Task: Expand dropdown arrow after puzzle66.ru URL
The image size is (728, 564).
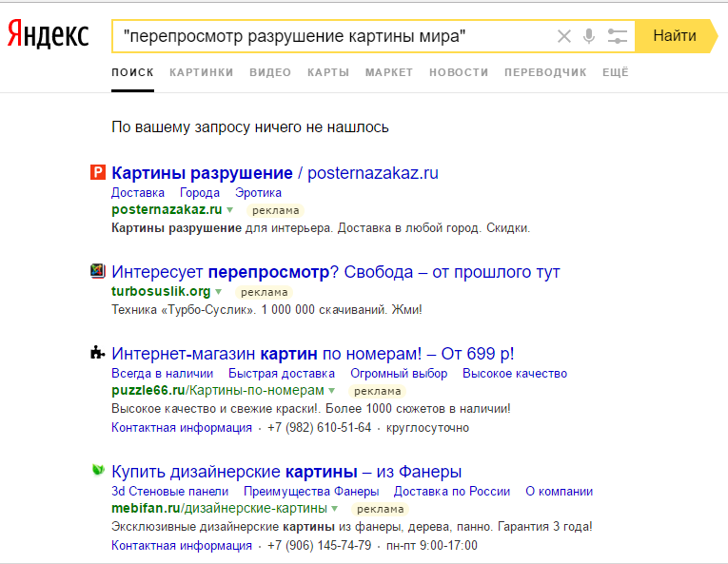Action: click(332, 391)
